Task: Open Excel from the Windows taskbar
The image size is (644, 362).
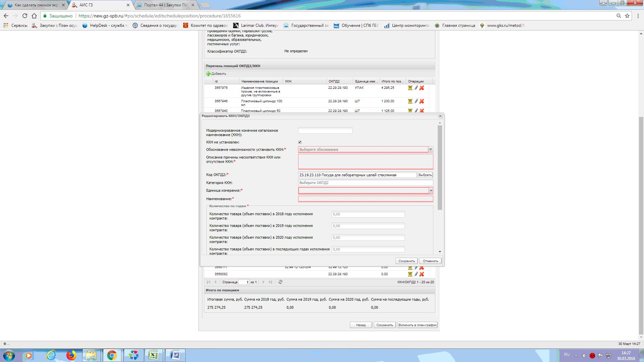Action: [154, 355]
